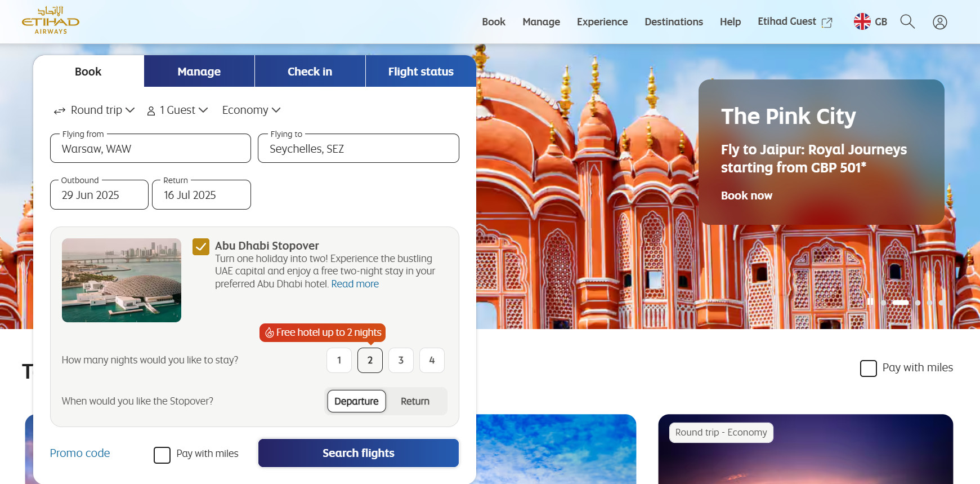Click the UK flag region icon
Image resolution: width=980 pixels, height=484 pixels.
(862, 21)
